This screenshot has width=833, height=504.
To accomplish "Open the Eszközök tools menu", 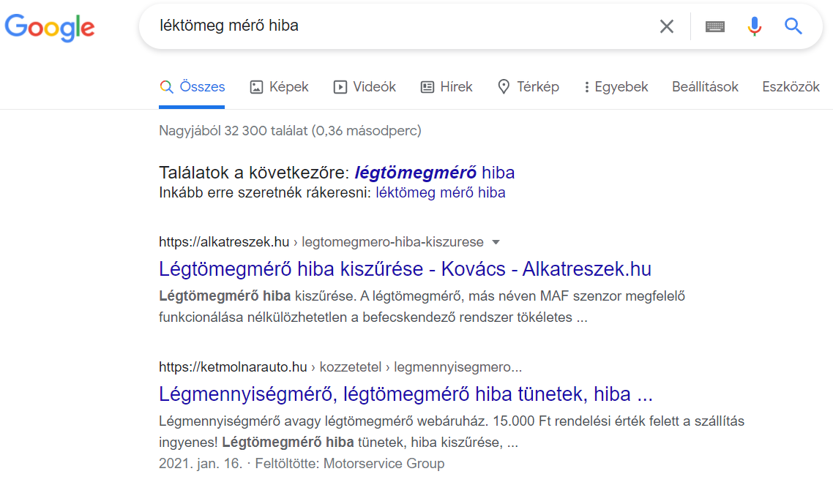I will (791, 87).
